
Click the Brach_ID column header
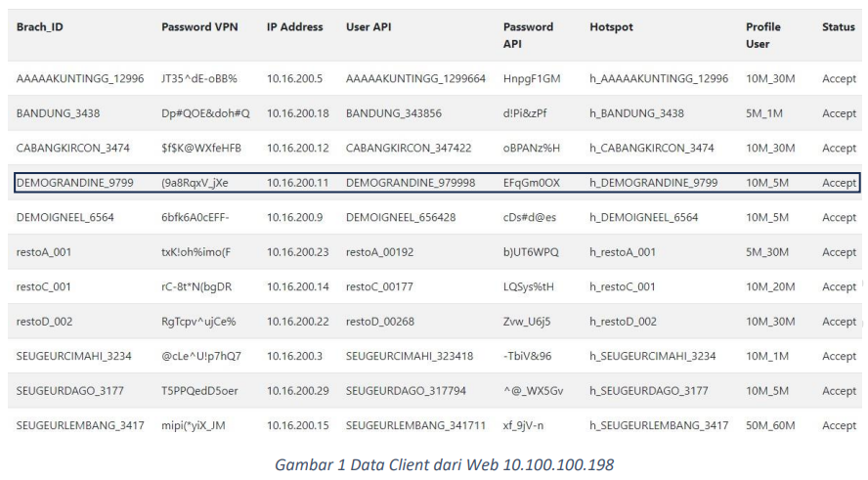(x=39, y=27)
